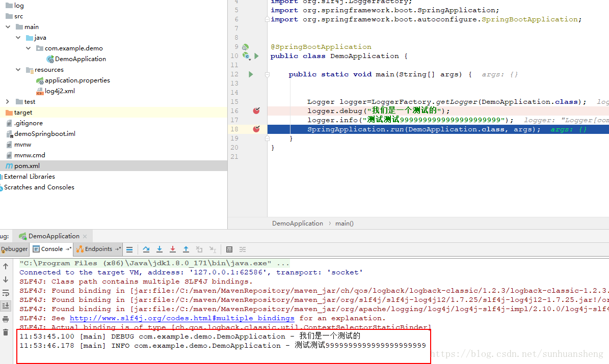This screenshot has width=609, height=364.
Task: Click the java.exe command line in console
Action: click(154, 263)
